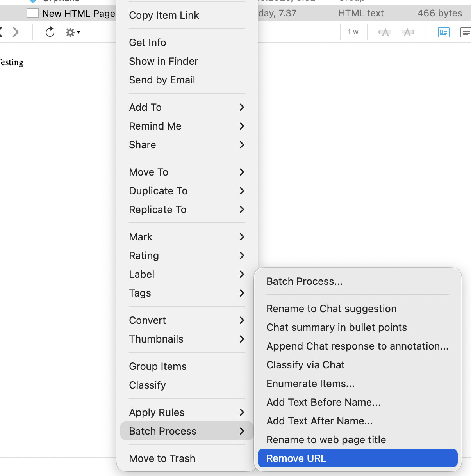471x476 pixels.
Task: Choose Get Info from context menu
Action: point(148,43)
